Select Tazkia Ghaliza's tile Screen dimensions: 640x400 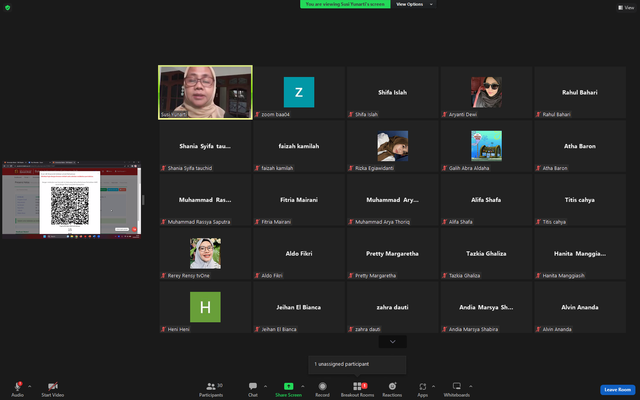(x=486, y=253)
